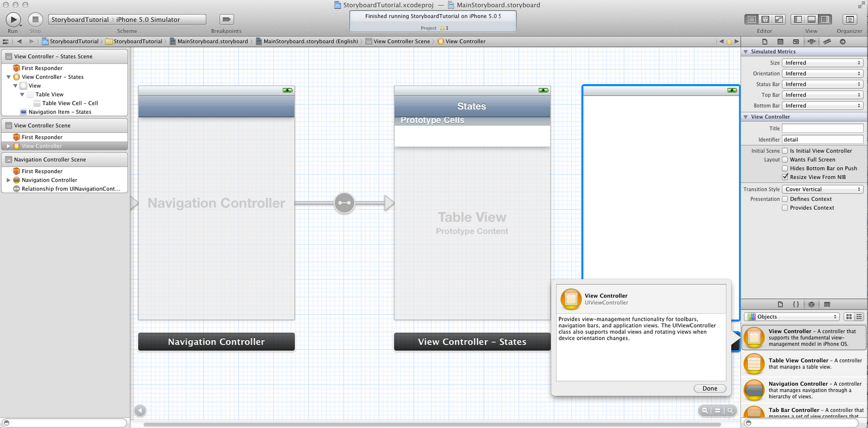The width and height of the screenshot is (868, 428).
Task: Toggle the Debug area view button
Action: coord(811,20)
